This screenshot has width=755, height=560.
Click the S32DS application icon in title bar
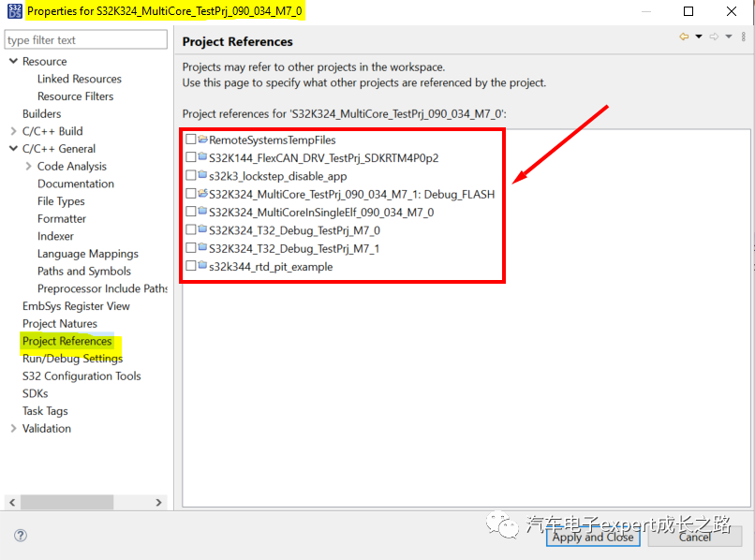[x=15, y=11]
